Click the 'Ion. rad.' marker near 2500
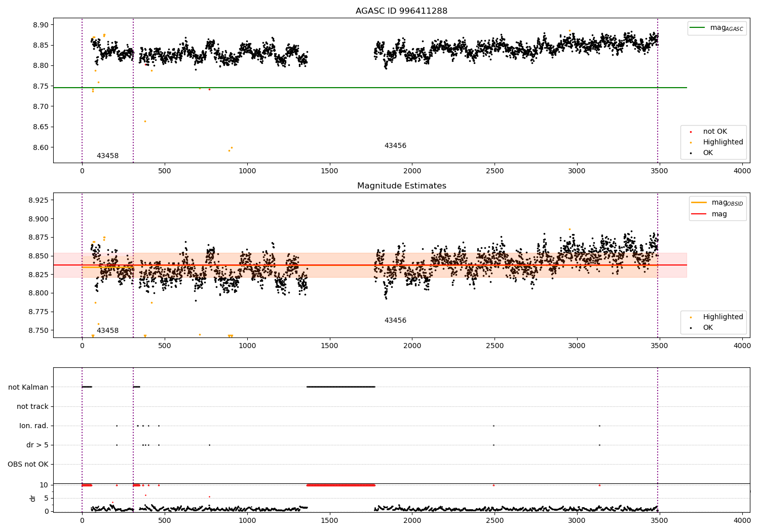 (x=493, y=426)
